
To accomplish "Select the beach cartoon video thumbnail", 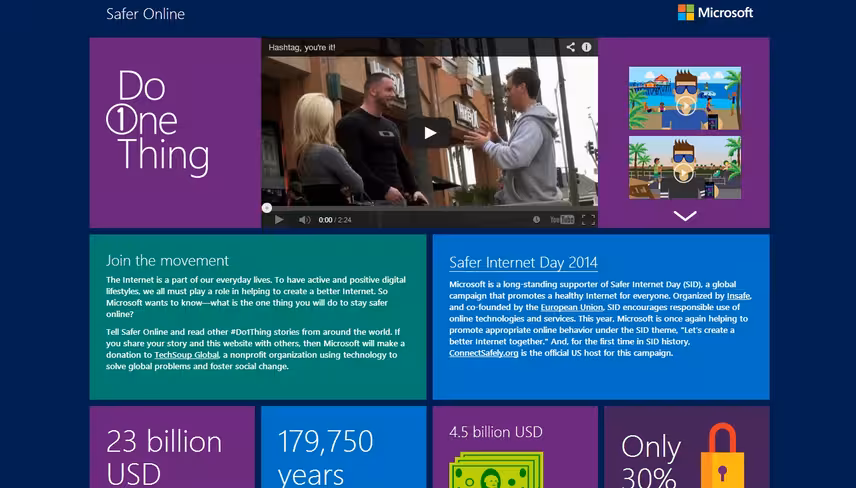I will pos(685,98).
